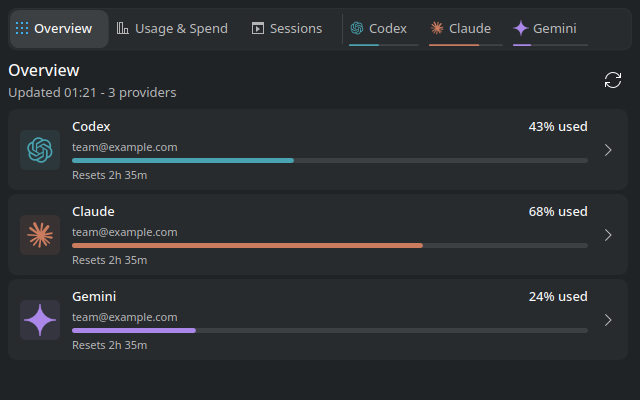
Task: Click the Overview page heading
Action: click(44, 70)
